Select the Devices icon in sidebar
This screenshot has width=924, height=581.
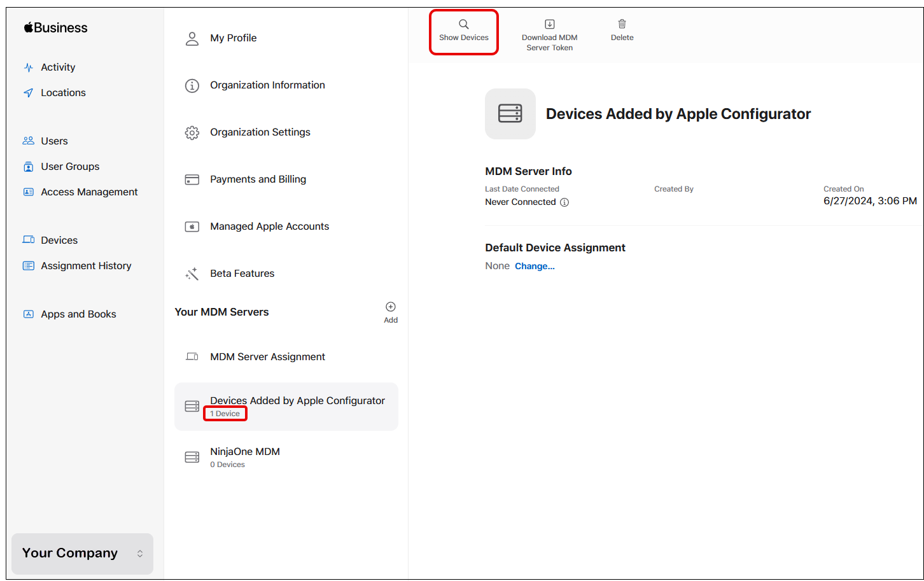(29, 240)
